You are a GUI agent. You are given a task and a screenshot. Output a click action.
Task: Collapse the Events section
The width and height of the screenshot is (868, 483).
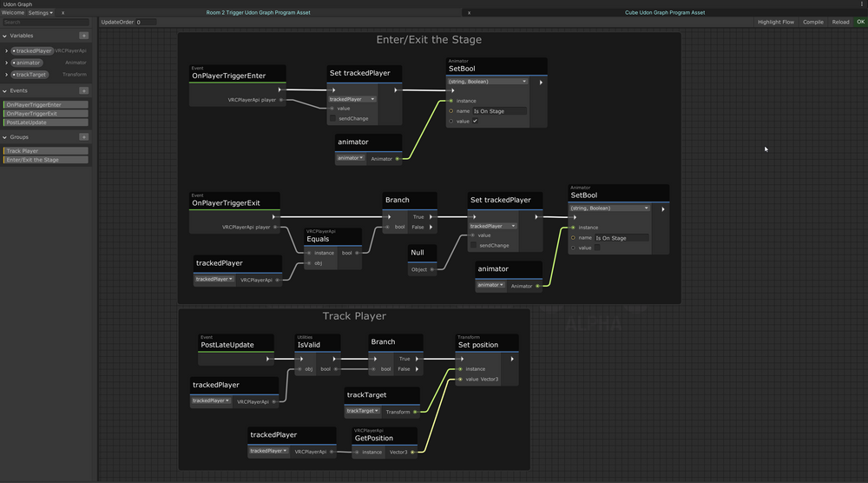(4, 90)
